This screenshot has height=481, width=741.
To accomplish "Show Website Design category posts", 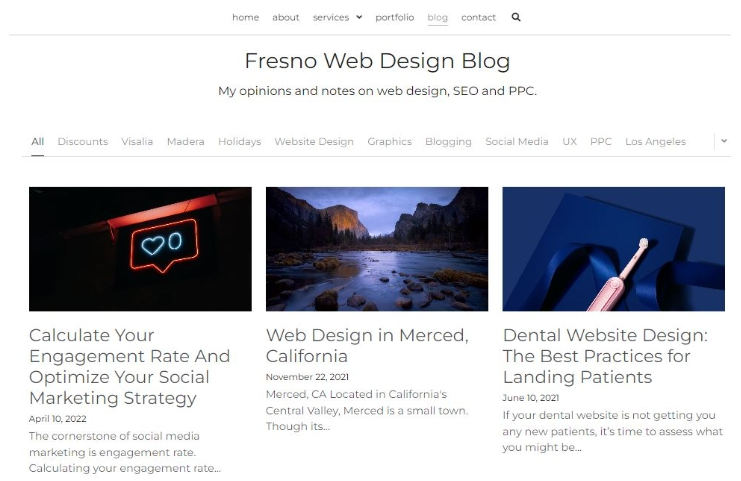I will coord(314,142).
